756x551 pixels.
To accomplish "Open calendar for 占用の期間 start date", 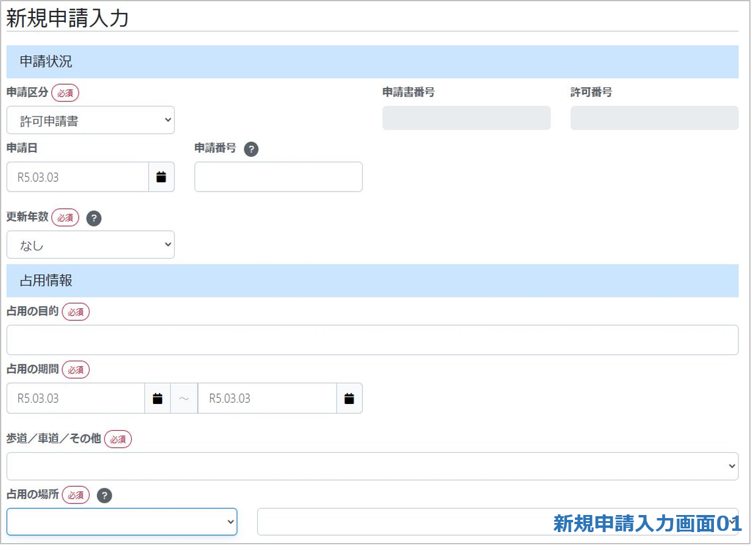I will pyautogui.click(x=157, y=398).
